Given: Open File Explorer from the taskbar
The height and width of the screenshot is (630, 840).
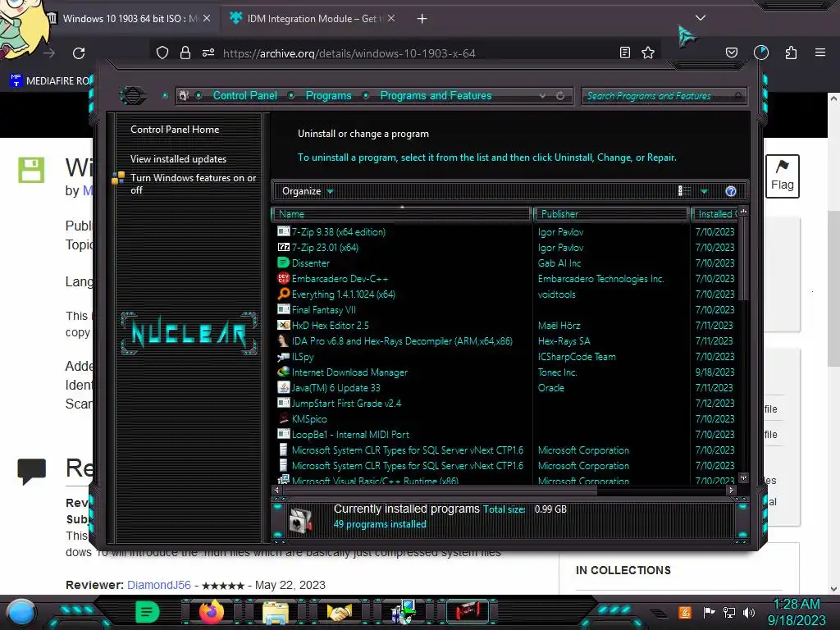Looking at the screenshot, I should 276,612.
